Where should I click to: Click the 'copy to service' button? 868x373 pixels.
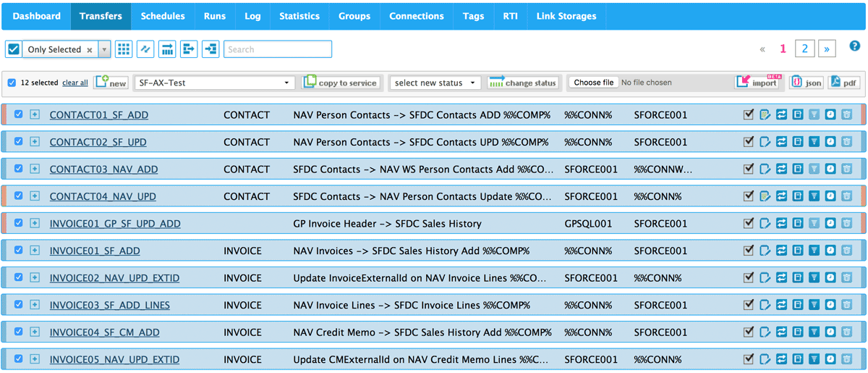(x=340, y=82)
